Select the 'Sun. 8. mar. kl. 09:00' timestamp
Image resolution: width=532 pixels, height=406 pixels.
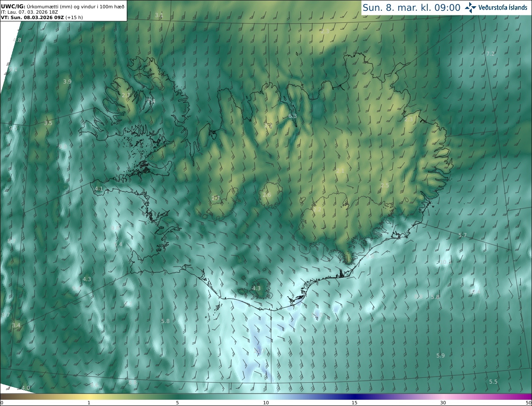tap(411, 7)
